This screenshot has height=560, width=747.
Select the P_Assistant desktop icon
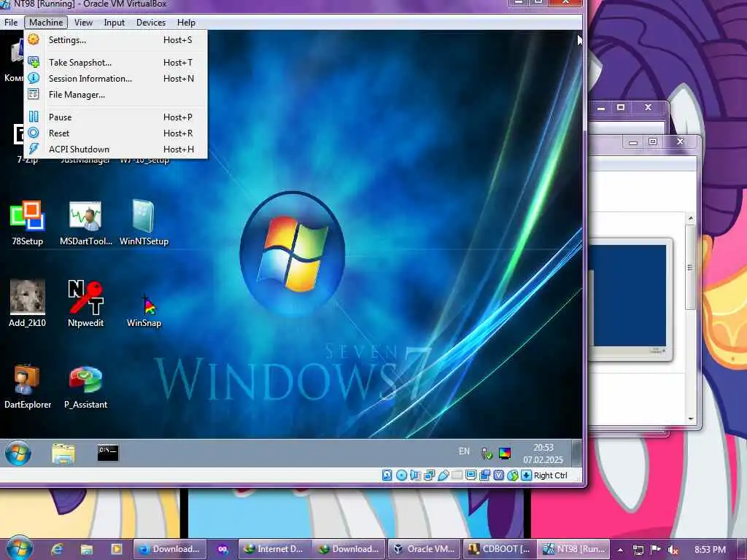pos(86,386)
